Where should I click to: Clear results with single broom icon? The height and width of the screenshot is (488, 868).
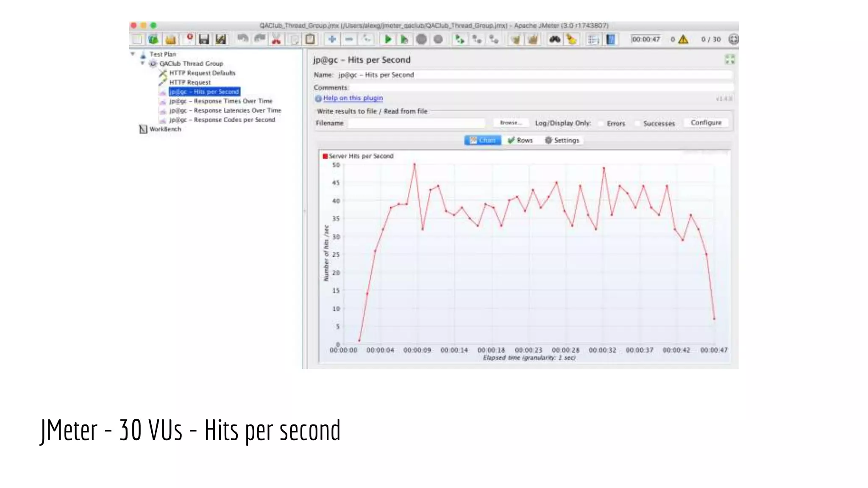click(x=515, y=39)
